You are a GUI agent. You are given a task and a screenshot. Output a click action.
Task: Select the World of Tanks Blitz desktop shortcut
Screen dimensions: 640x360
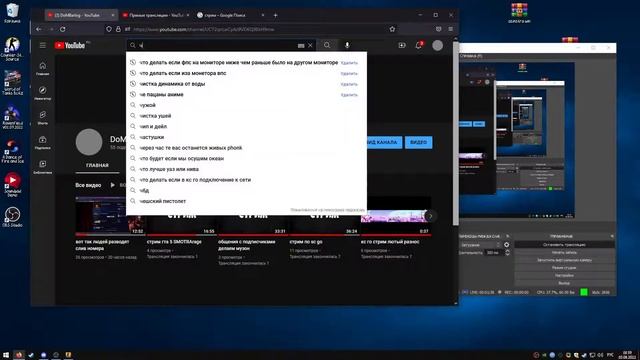tap(12, 83)
